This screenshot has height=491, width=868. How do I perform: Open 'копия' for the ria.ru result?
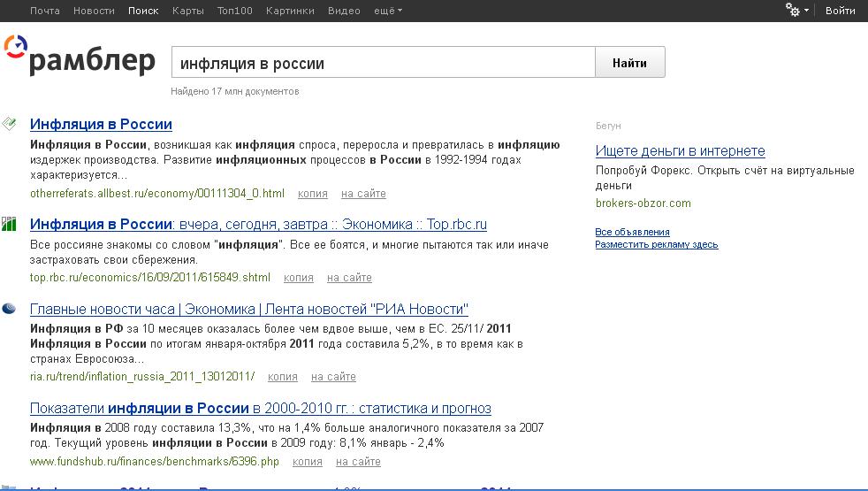[x=282, y=377]
